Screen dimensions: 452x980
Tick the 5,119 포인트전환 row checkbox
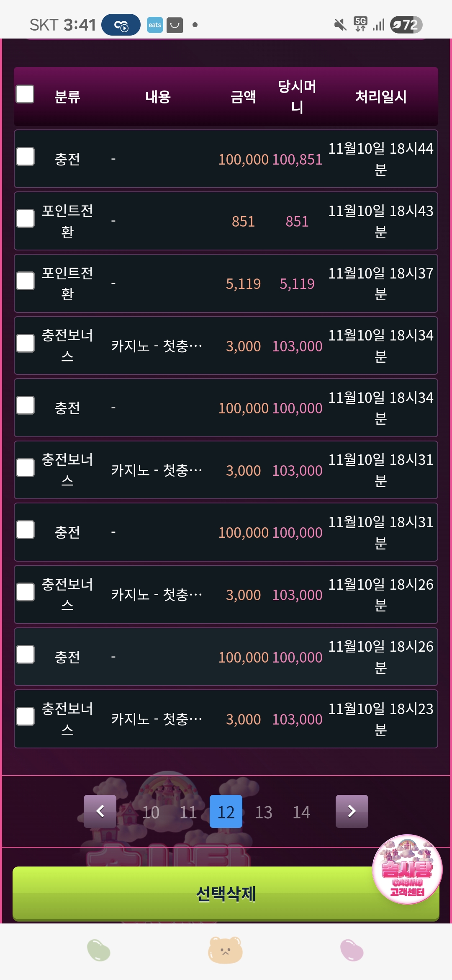point(25,281)
